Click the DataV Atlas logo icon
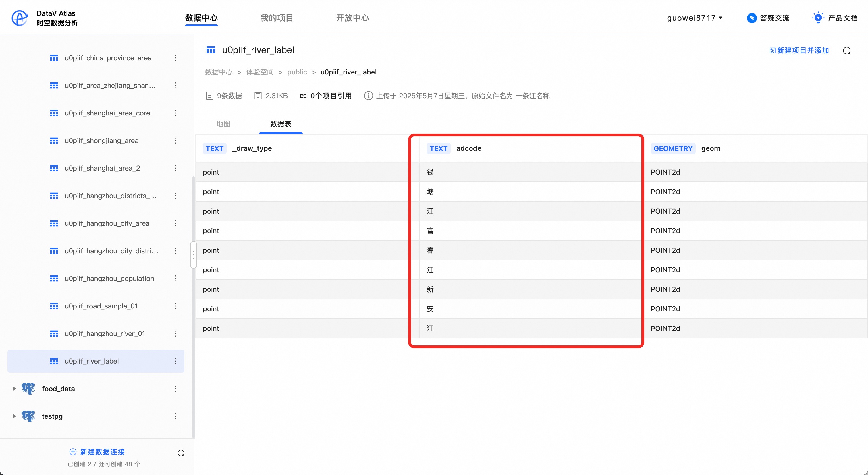The image size is (868, 475). tap(20, 18)
